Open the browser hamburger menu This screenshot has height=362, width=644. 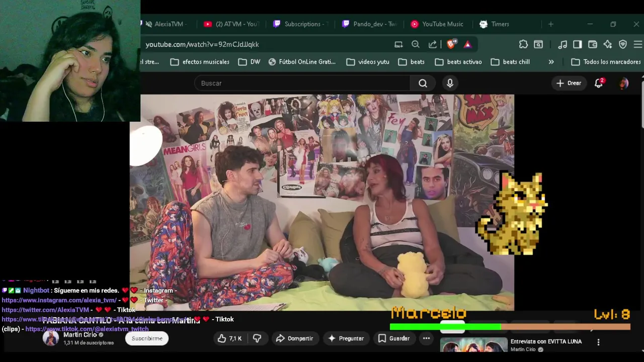tap(638, 44)
